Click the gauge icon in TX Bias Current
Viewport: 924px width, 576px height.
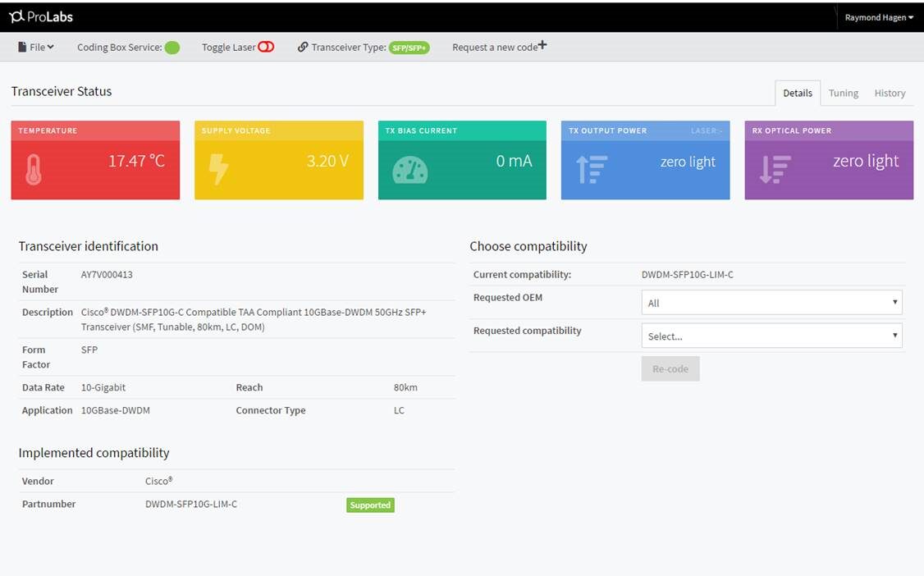pos(409,170)
